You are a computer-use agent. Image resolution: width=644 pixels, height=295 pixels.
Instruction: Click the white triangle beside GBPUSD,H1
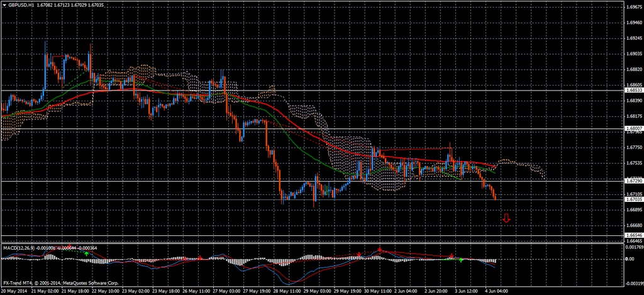point(4,4)
